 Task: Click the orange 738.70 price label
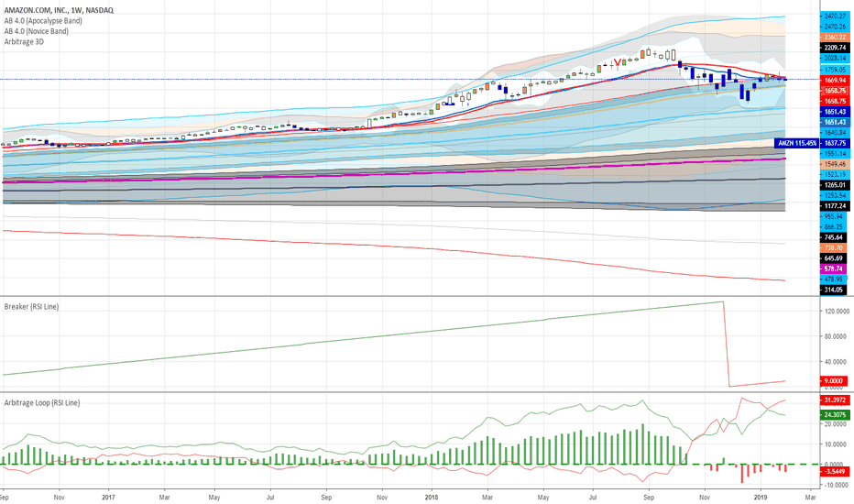pyautogui.click(x=834, y=248)
